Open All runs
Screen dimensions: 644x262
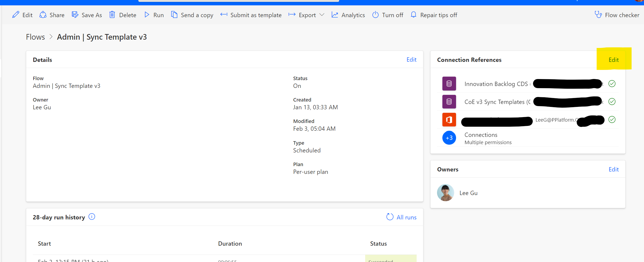pyautogui.click(x=406, y=217)
